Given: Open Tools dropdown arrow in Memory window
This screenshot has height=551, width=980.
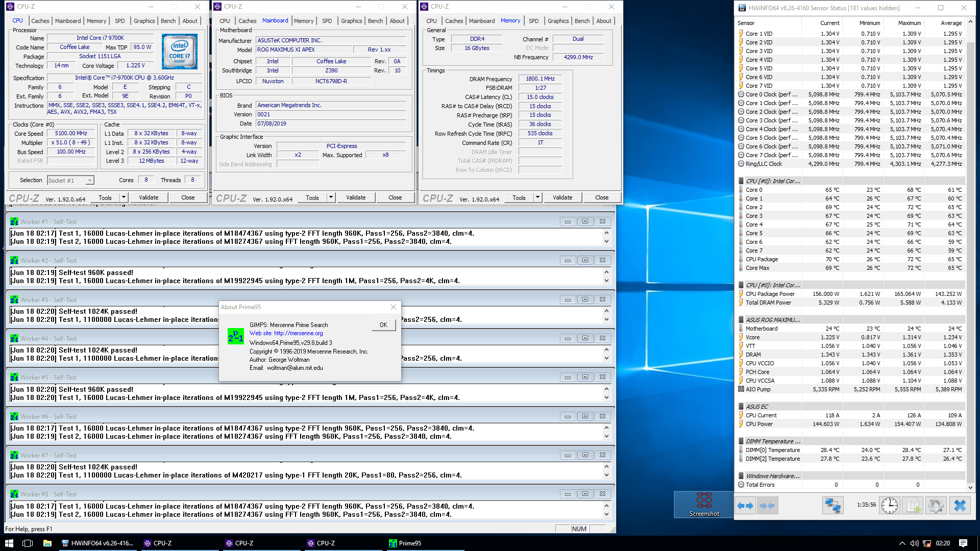Looking at the screenshot, I should (537, 197).
